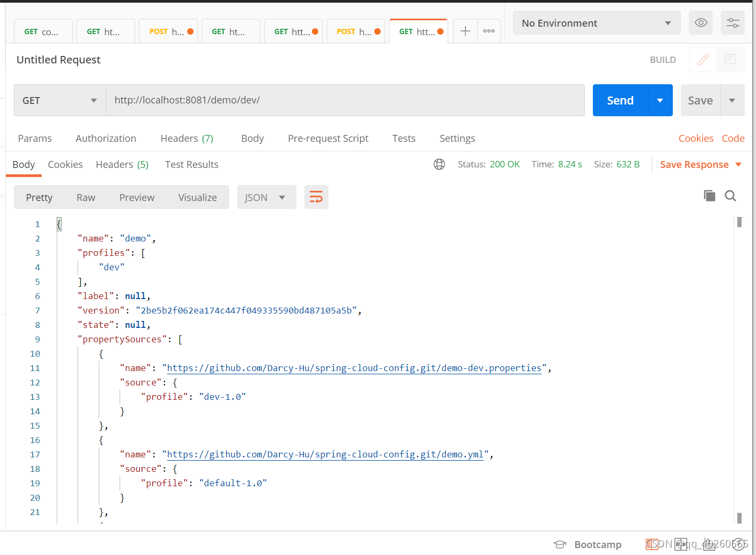Open the demo.yml GitHub link
Image resolution: width=756 pixels, height=555 pixels.
click(325, 454)
